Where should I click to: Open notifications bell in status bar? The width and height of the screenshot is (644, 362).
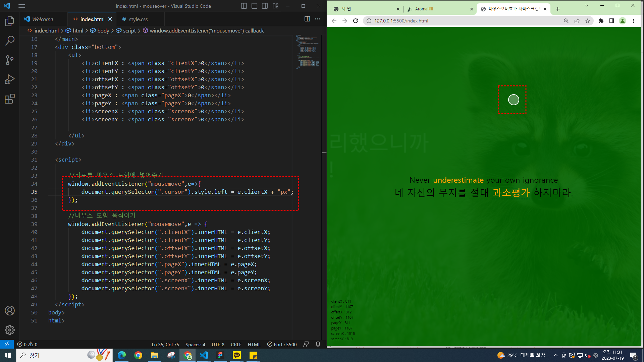click(x=318, y=344)
